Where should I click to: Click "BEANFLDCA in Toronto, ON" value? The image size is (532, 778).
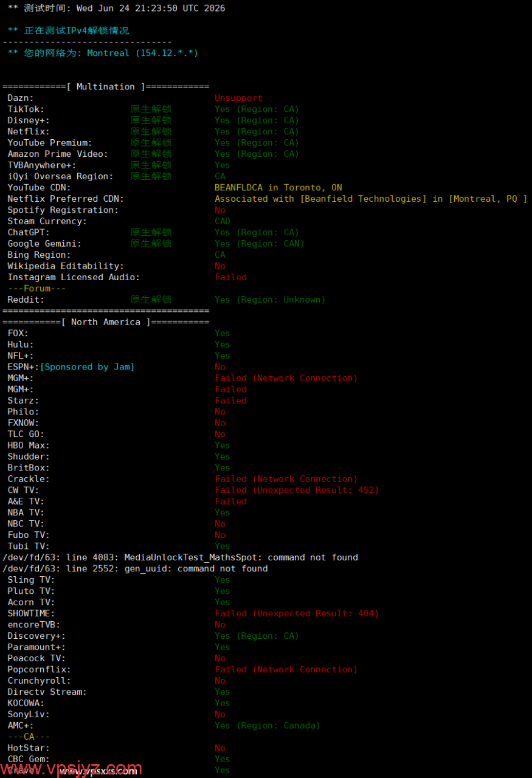tap(278, 188)
